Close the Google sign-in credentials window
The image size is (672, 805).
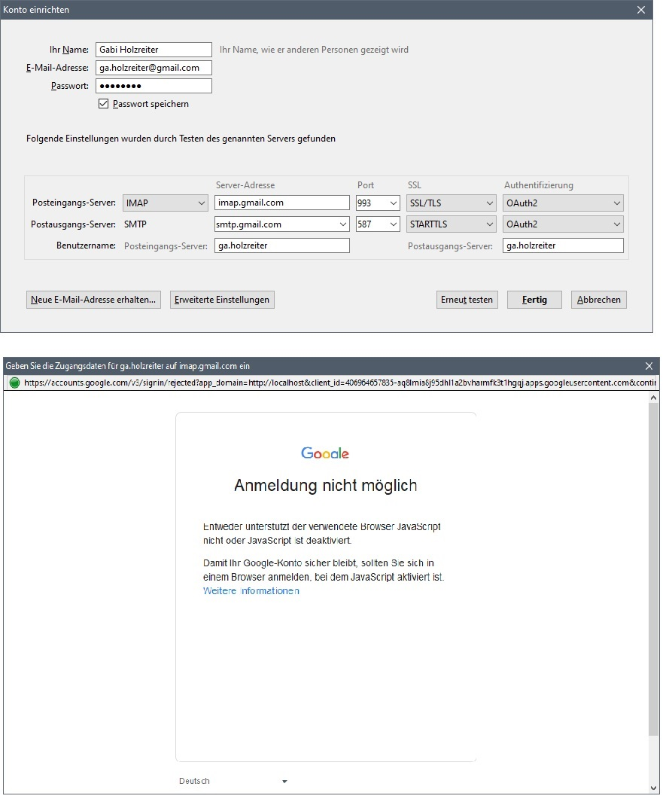click(649, 366)
